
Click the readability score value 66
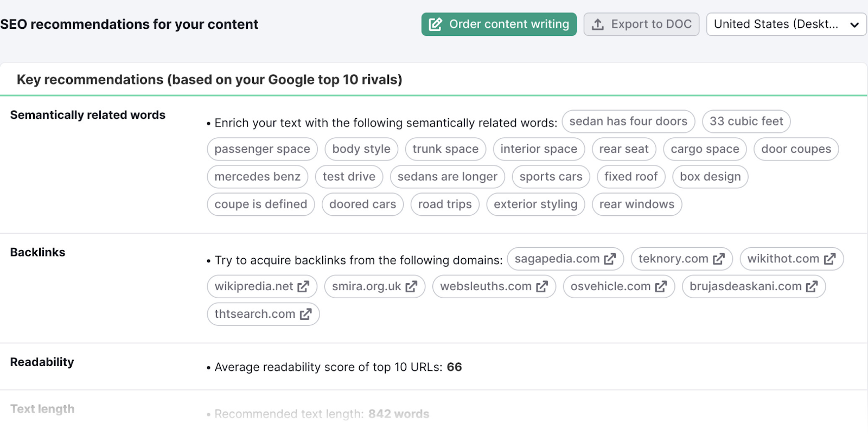455,367
